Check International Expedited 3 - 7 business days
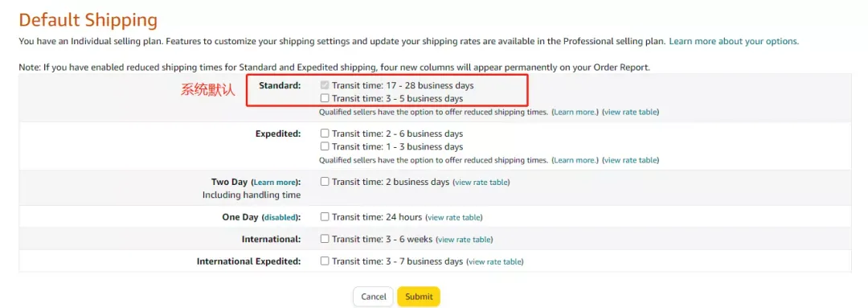 click(x=325, y=261)
